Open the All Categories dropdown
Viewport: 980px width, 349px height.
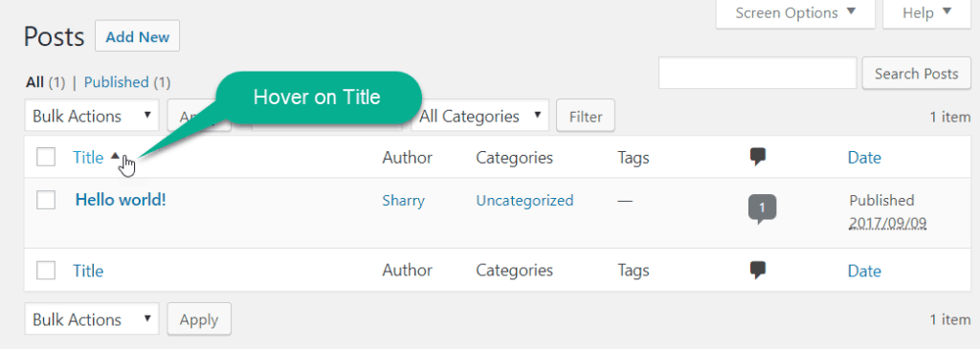click(x=480, y=116)
